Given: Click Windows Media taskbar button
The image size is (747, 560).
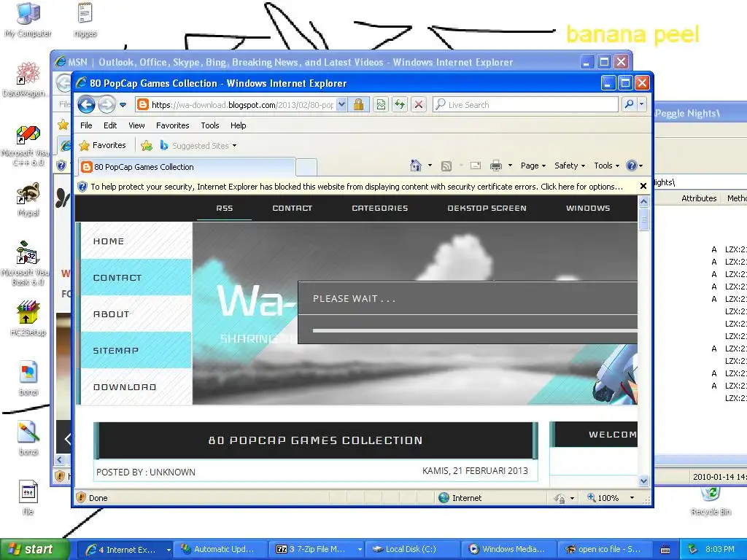Looking at the screenshot, I should tap(508, 549).
